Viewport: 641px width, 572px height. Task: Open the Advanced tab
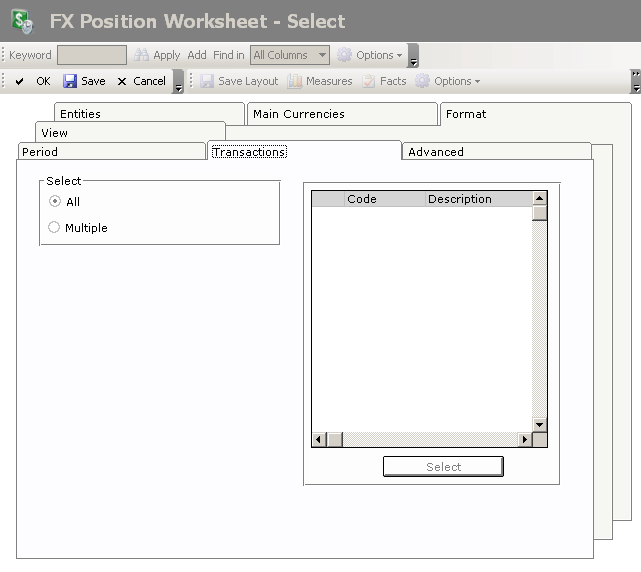[436, 152]
